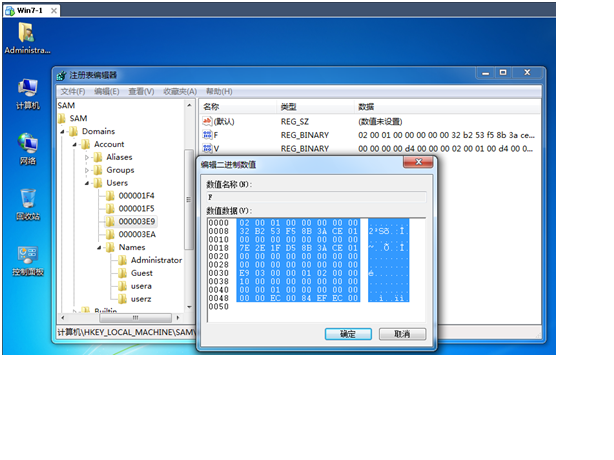Cancel with the 取消 button
Image resolution: width=614 pixels, height=460 pixels.
(402, 334)
